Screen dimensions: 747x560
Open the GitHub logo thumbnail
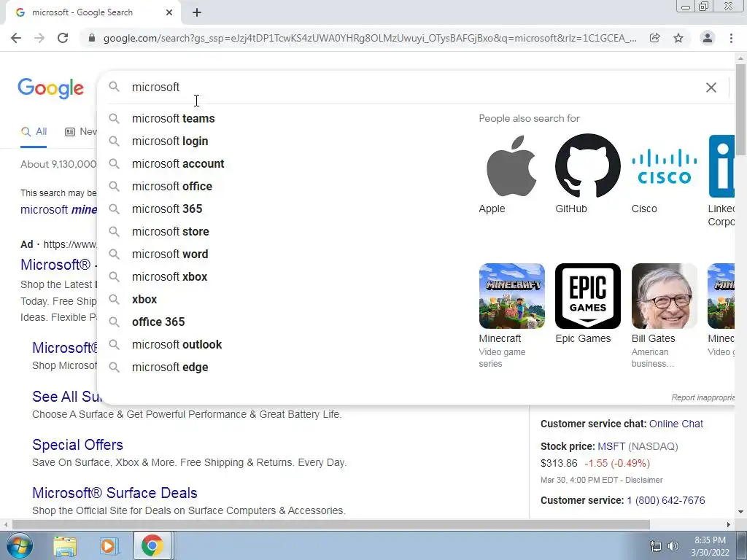pyautogui.click(x=588, y=166)
